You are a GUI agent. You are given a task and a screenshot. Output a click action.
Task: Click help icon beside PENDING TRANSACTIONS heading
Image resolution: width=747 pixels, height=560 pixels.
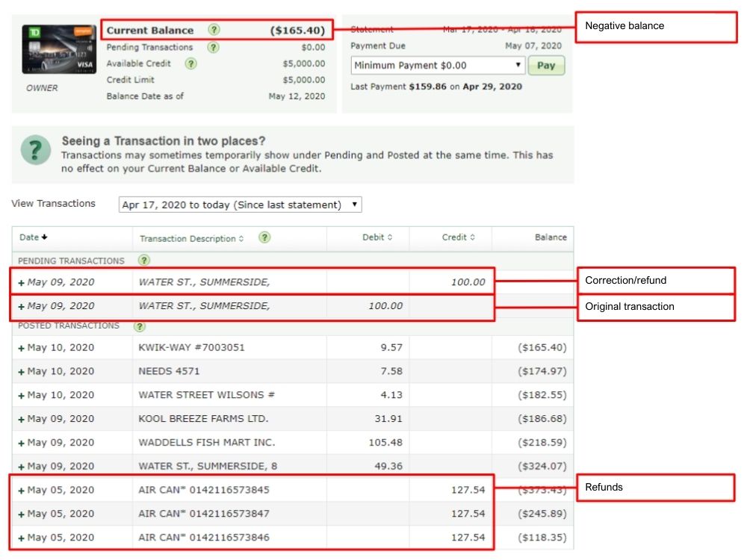coord(144,261)
